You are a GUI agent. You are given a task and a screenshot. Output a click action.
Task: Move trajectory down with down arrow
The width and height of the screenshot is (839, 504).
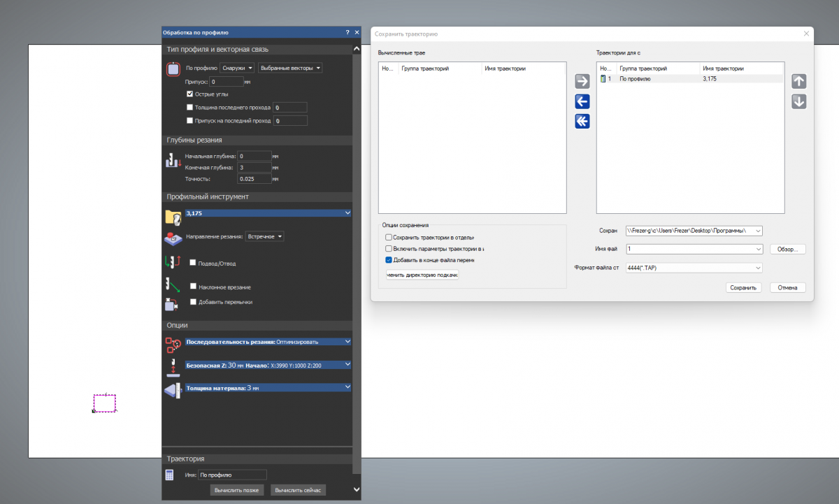[x=799, y=101]
